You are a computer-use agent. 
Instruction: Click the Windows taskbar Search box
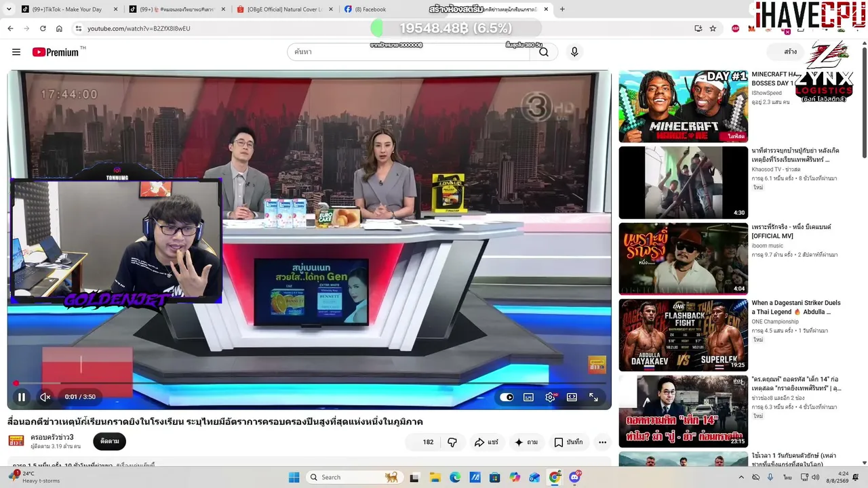(x=353, y=477)
